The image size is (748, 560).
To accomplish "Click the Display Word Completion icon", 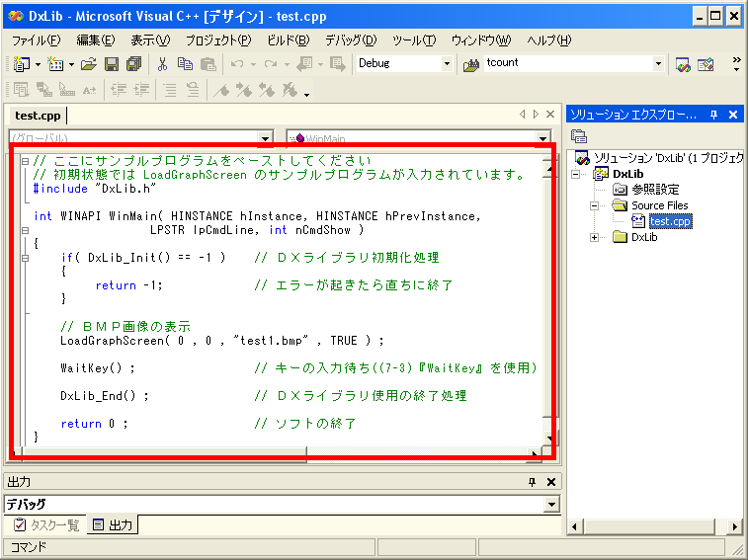I will (89, 89).
